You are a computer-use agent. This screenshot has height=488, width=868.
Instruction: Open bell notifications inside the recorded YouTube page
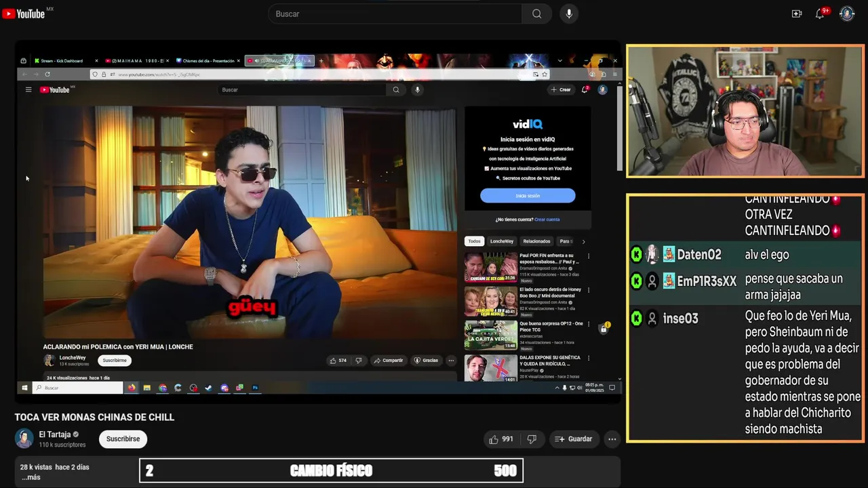tap(585, 89)
